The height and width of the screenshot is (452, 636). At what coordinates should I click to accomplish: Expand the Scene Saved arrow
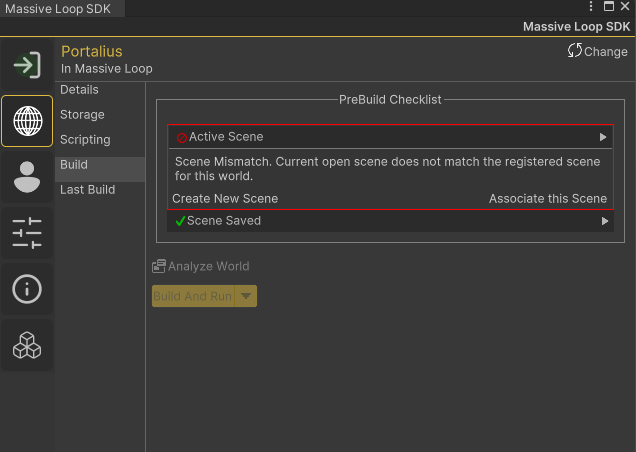pyautogui.click(x=605, y=221)
